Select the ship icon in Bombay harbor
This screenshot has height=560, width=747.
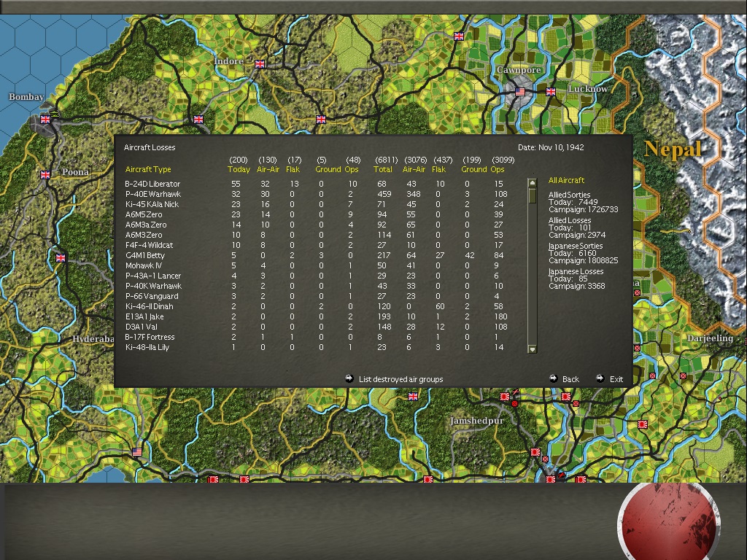click(x=55, y=114)
